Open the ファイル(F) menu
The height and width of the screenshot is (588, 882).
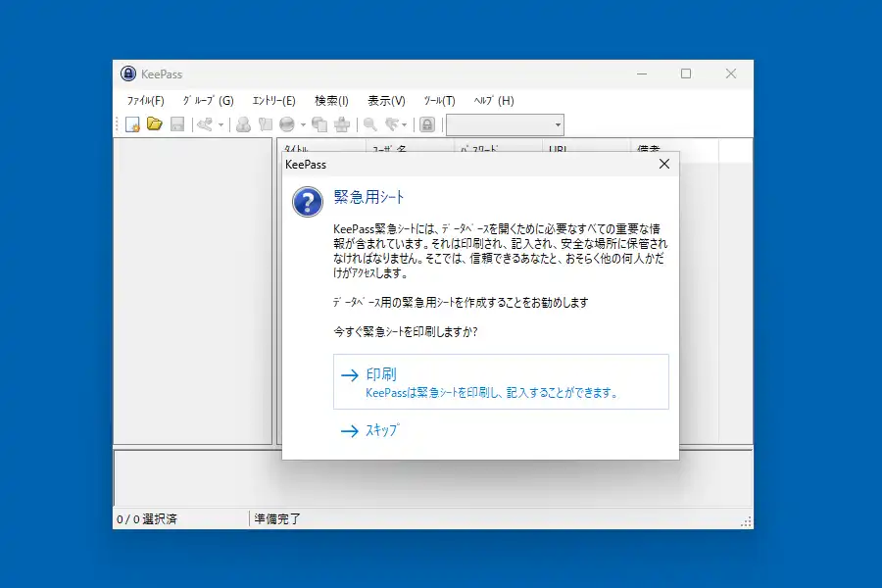145,101
